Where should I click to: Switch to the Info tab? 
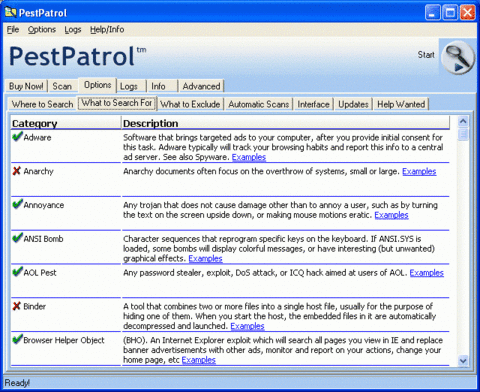(x=158, y=86)
